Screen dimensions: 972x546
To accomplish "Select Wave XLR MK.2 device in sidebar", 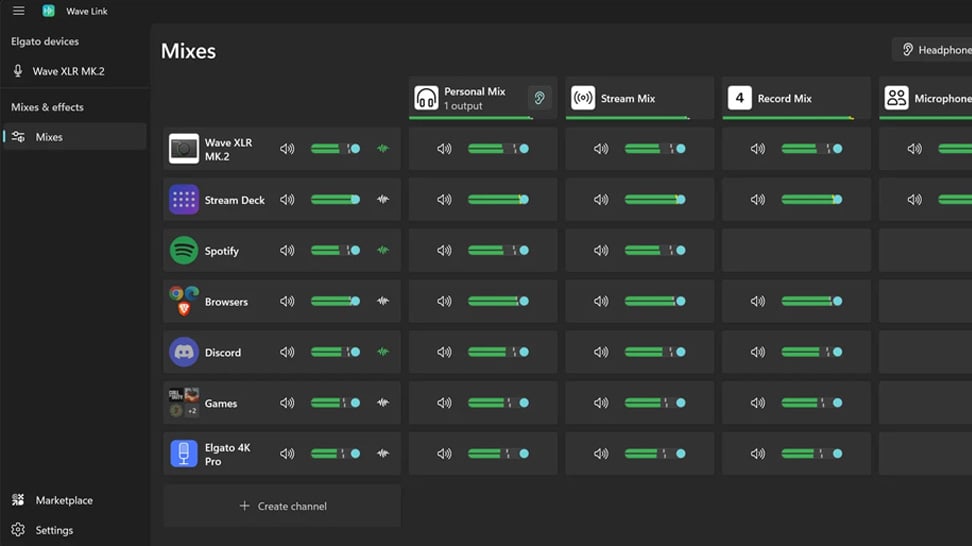I will tap(73, 71).
